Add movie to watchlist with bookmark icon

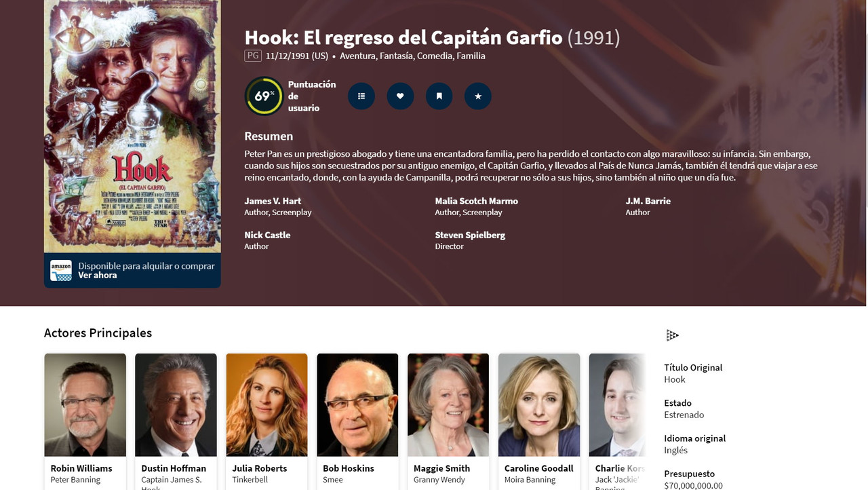[439, 96]
